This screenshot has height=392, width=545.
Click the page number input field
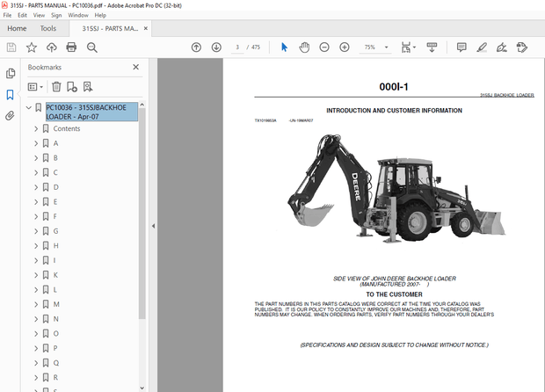click(x=237, y=47)
